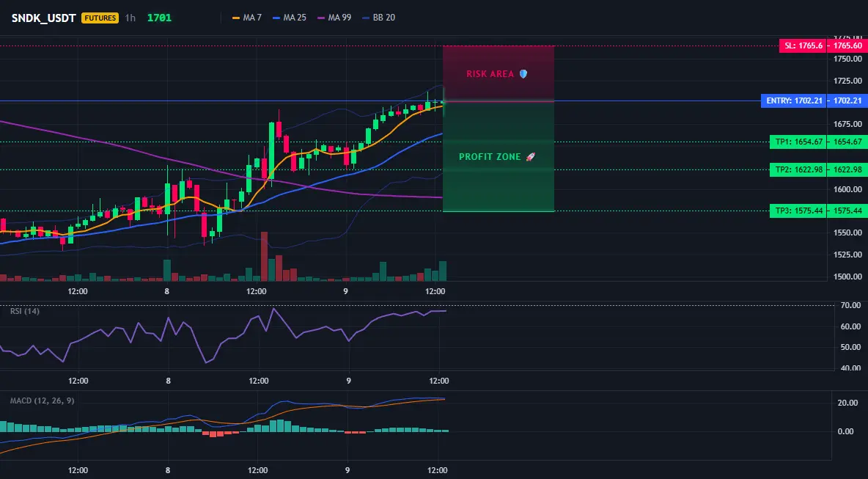Click the 1622.98 price tag on axis
This screenshot has width=868, height=479.
pyautogui.click(x=847, y=169)
